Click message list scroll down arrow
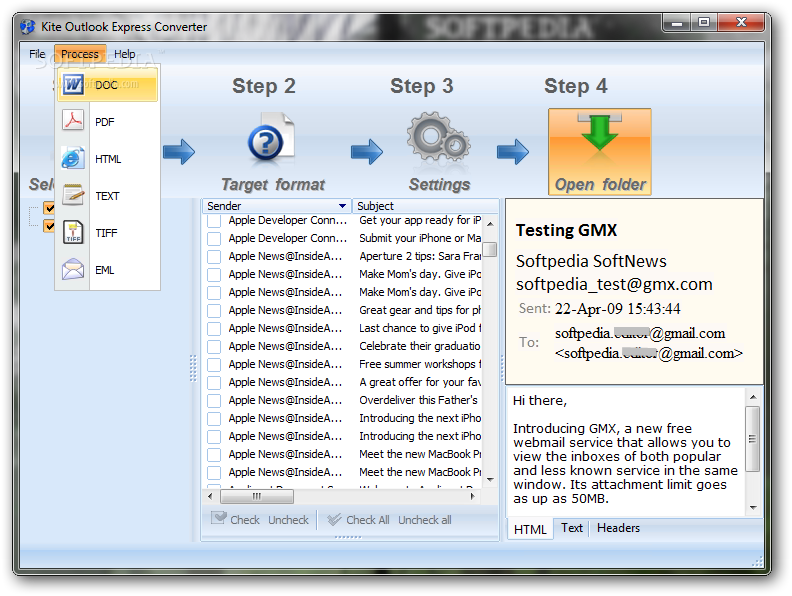This screenshot has height=596, width=792. click(x=489, y=479)
